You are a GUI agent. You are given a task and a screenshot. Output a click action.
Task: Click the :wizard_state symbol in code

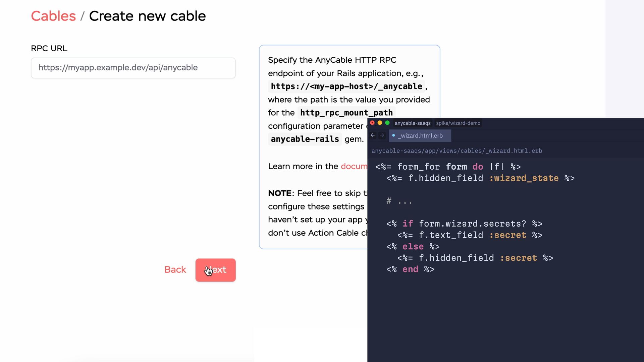pos(524,178)
